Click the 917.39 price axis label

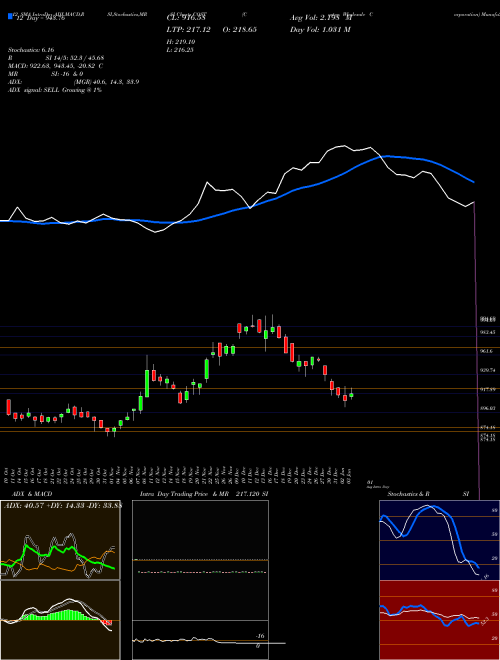487,389
